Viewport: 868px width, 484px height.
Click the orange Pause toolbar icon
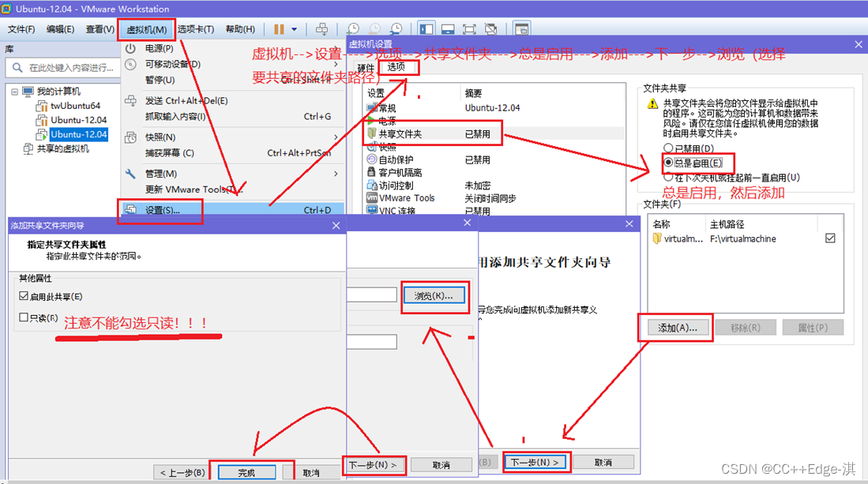tap(279, 29)
